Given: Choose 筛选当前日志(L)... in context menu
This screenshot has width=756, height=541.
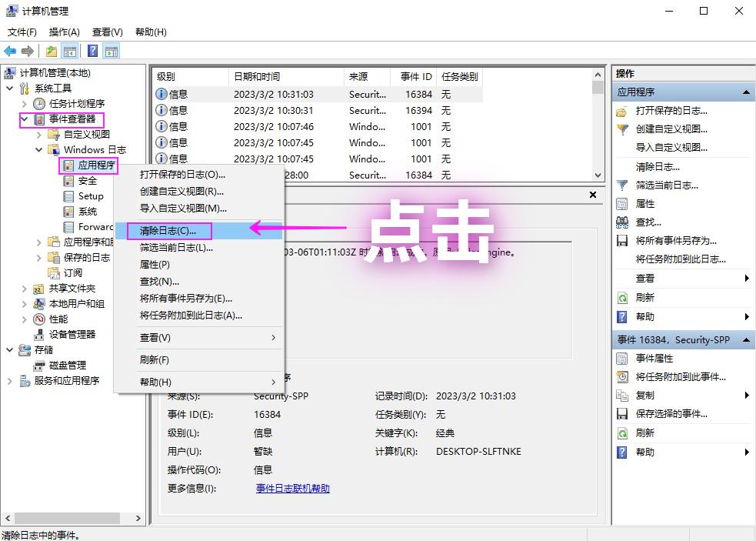Looking at the screenshot, I should pos(198,248).
